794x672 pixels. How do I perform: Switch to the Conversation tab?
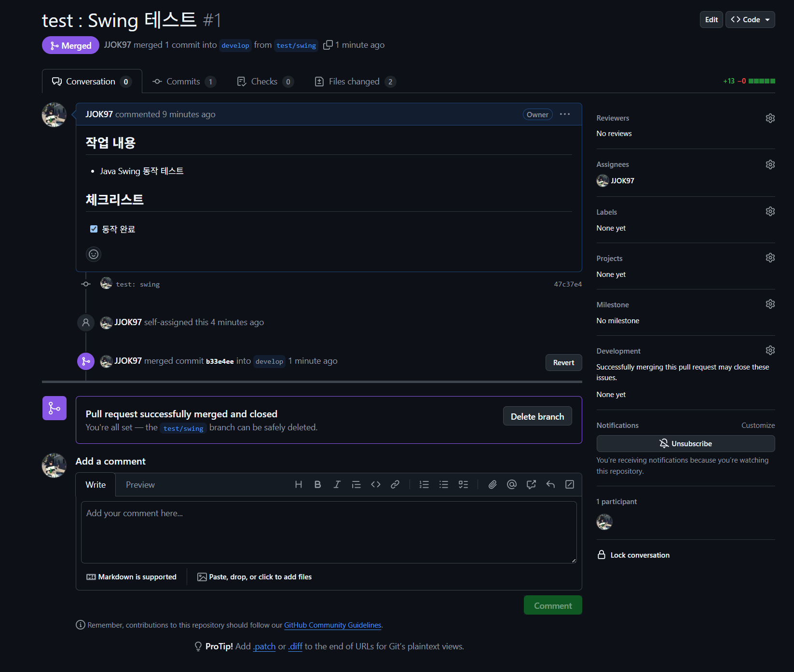(x=92, y=82)
